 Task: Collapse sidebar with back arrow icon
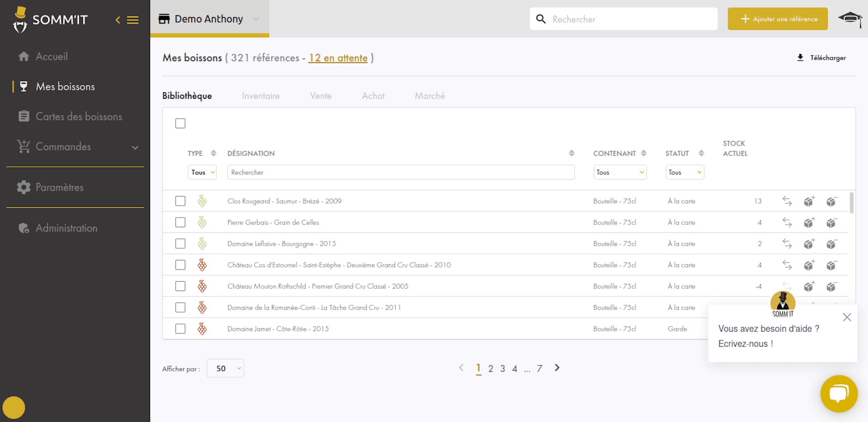(x=118, y=20)
